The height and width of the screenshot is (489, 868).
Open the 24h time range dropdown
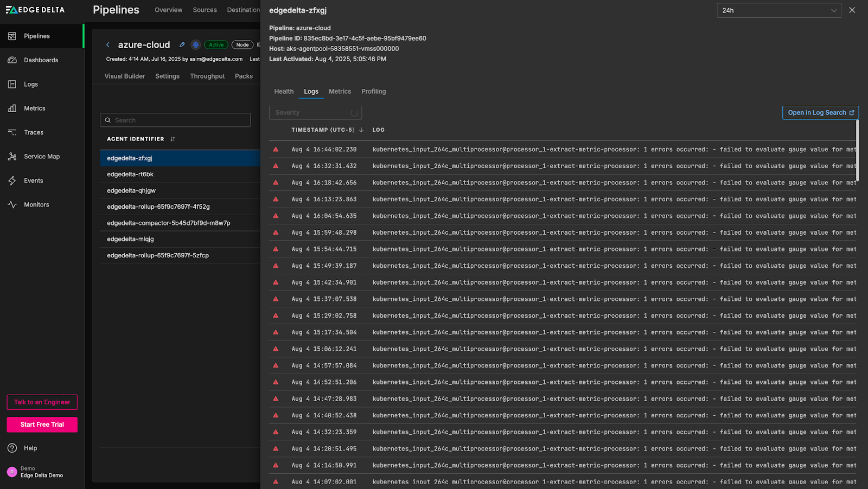(778, 10)
